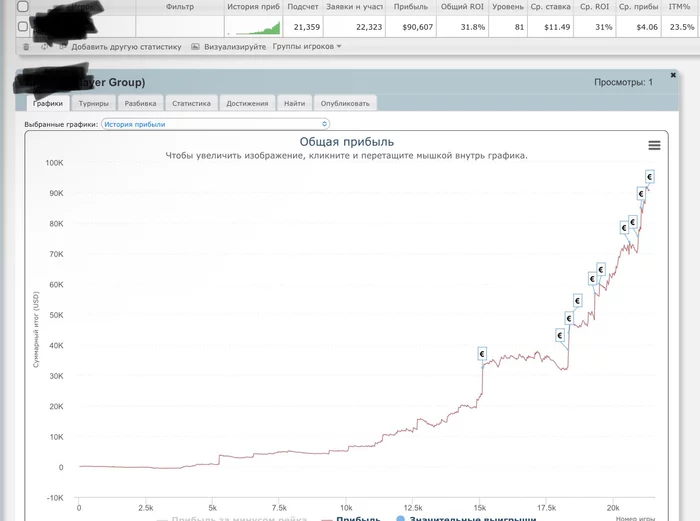
Task: Click the Просмотры: 1 views label
Action: (623, 82)
